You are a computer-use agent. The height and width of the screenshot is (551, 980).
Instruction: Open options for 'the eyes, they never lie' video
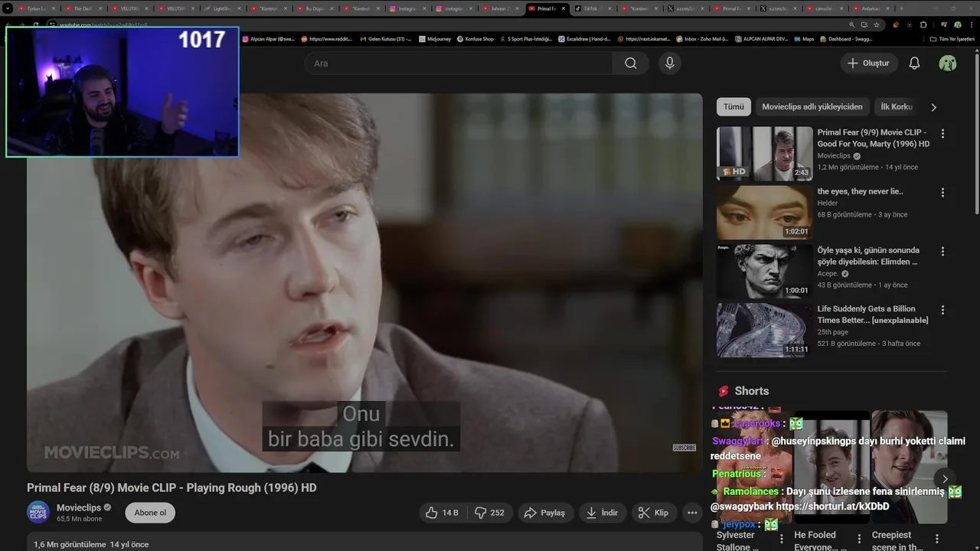click(x=942, y=192)
